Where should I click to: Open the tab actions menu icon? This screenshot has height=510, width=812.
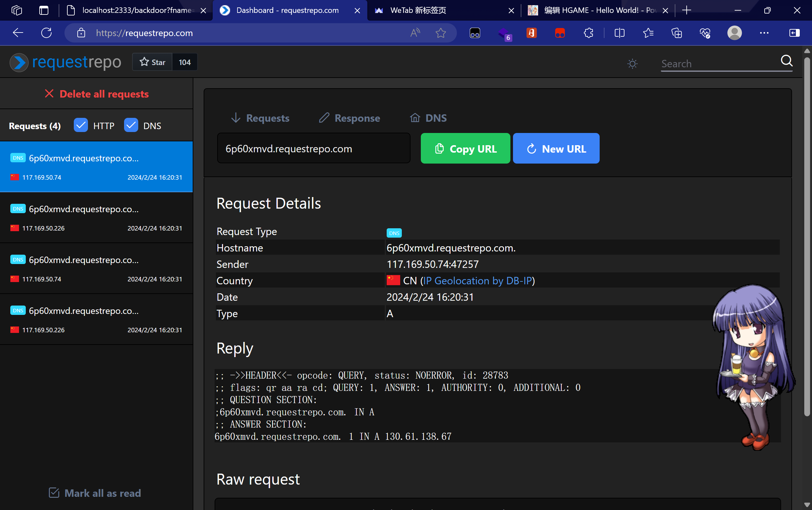44,10
